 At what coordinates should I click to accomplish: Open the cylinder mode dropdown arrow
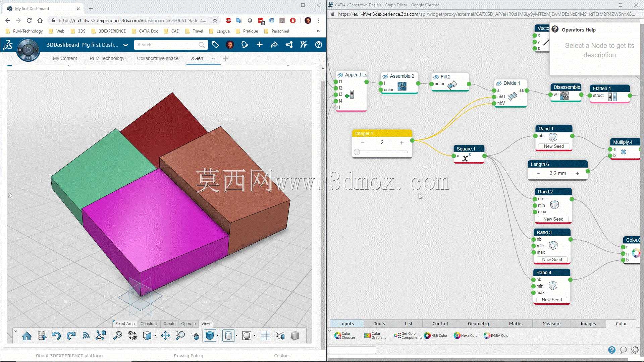pos(236,336)
